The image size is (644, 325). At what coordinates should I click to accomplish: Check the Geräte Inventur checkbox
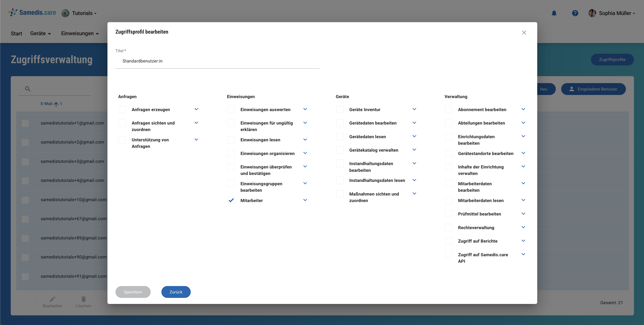340,110
